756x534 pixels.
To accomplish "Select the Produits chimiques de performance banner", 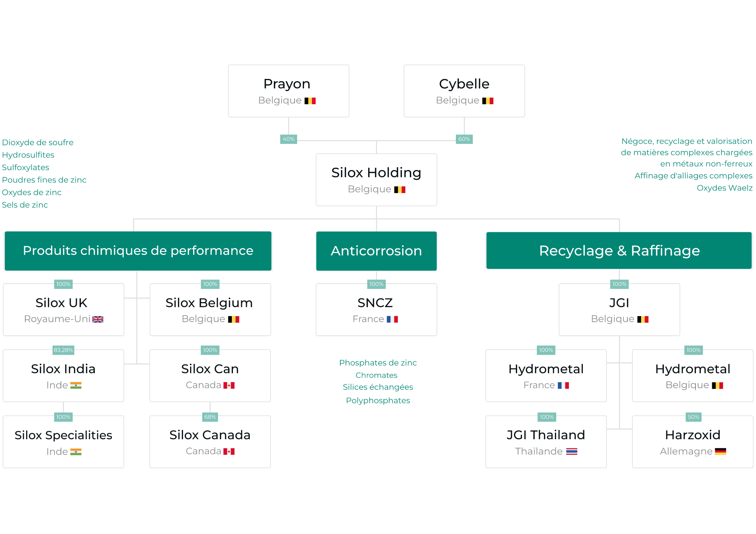I will 138,251.
